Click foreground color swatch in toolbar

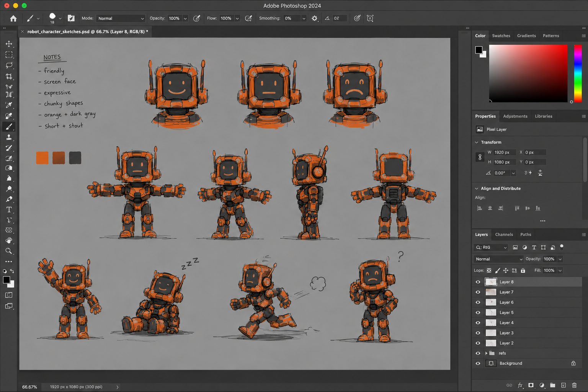7,280
